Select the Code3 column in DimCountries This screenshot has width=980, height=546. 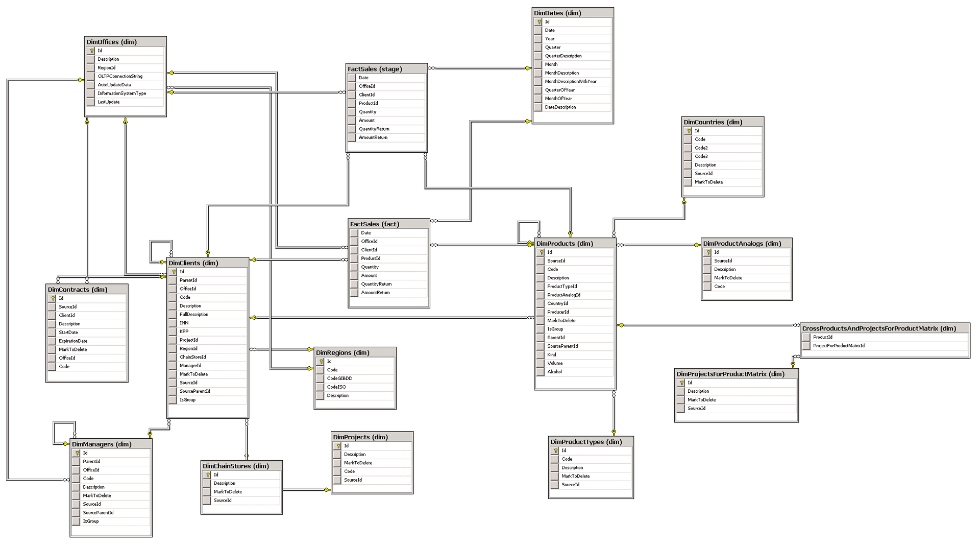click(x=723, y=157)
